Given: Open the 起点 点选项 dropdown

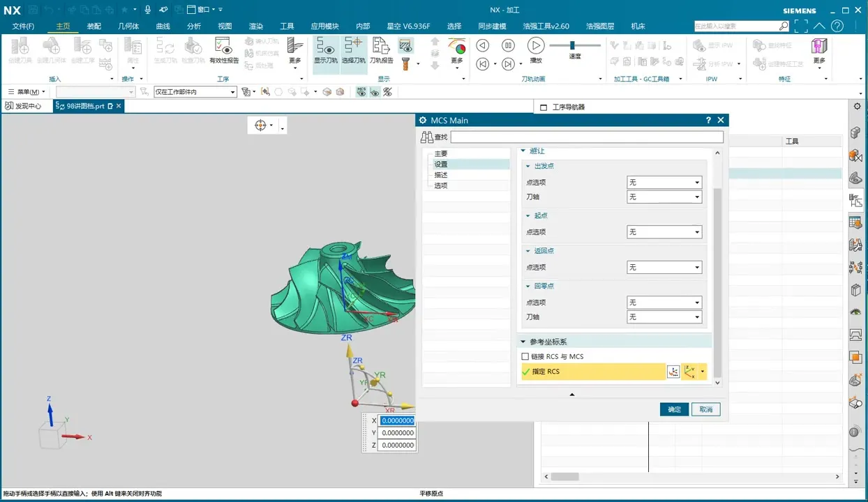Looking at the screenshot, I should click(x=664, y=232).
